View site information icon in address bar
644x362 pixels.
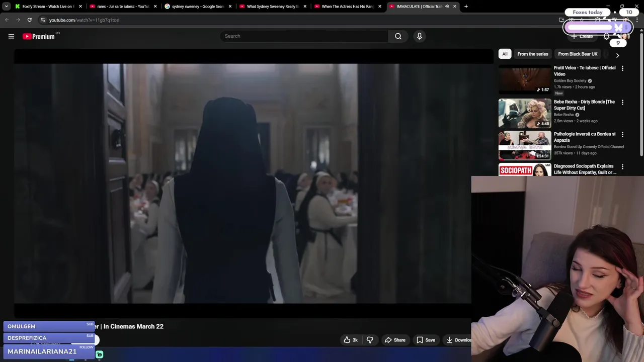43,20
